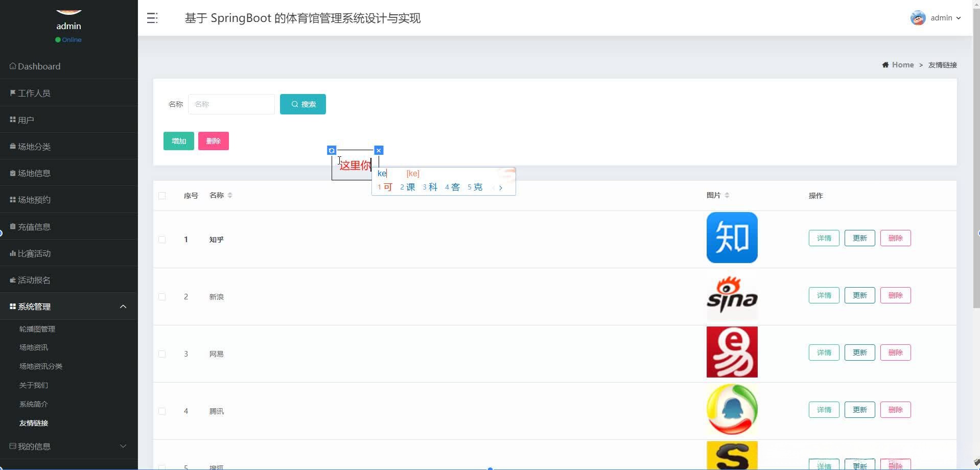This screenshot has height=470, width=980.
Task: Open the 腾讯 QQ logo thumbnail
Action: pyautogui.click(x=732, y=409)
